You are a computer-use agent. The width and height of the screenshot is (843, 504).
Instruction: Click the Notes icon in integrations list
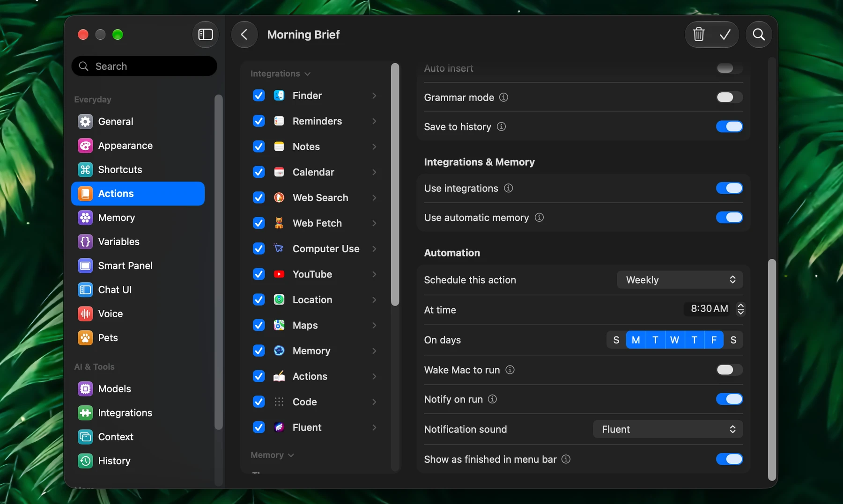coord(279,146)
